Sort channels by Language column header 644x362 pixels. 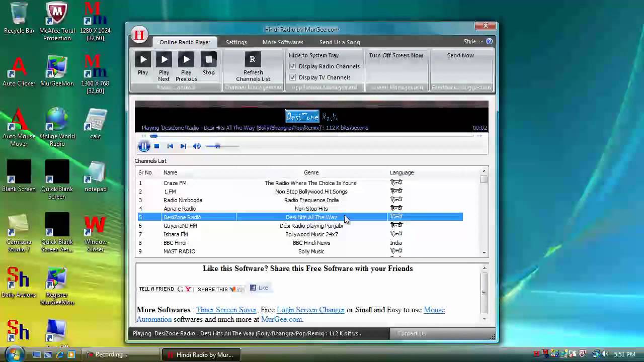401,172
